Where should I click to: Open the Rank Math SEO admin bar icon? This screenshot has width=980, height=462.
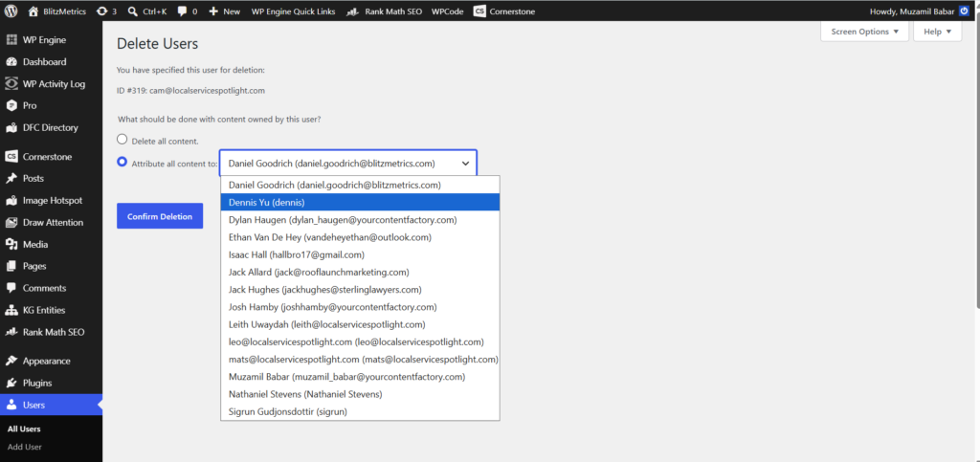tap(352, 11)
